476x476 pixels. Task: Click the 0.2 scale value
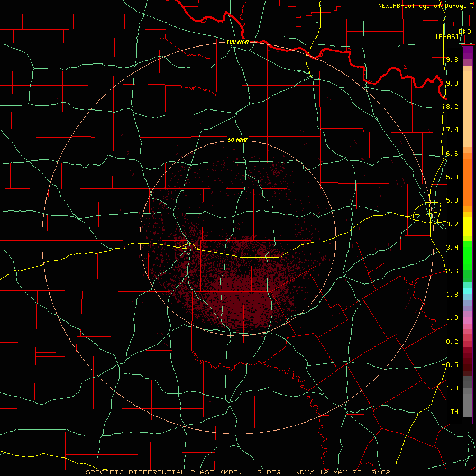pos(452,341)
